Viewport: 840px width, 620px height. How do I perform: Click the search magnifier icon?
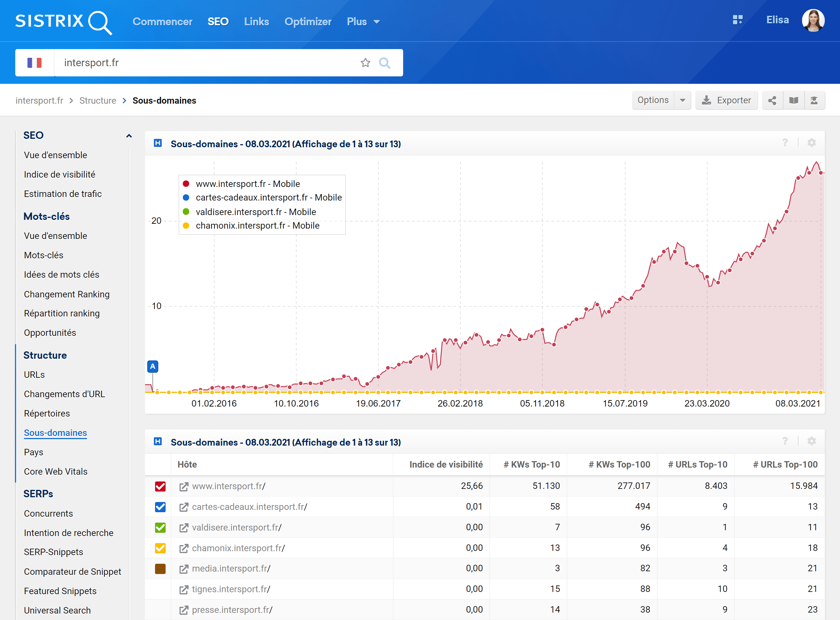[x=385, y=63]
